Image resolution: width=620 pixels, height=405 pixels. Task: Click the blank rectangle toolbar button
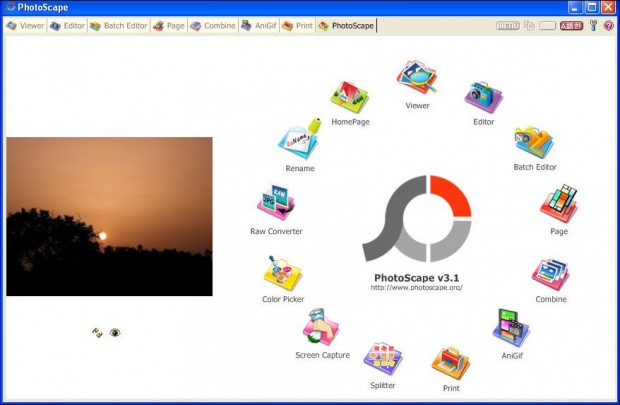[x=548, y=26]
